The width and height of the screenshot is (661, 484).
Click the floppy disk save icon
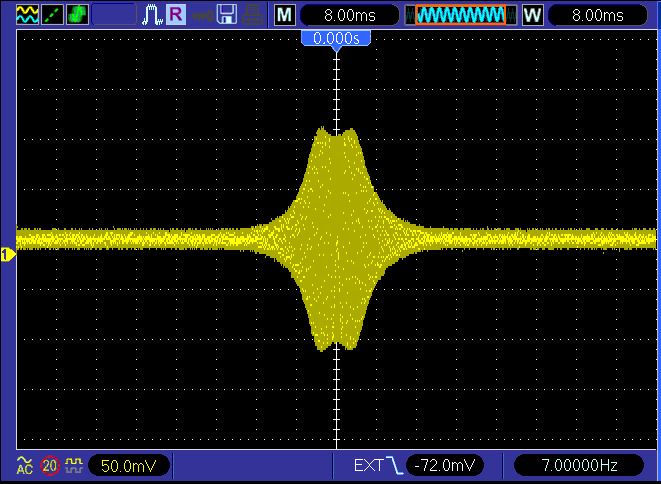click(x=227, y=15)
